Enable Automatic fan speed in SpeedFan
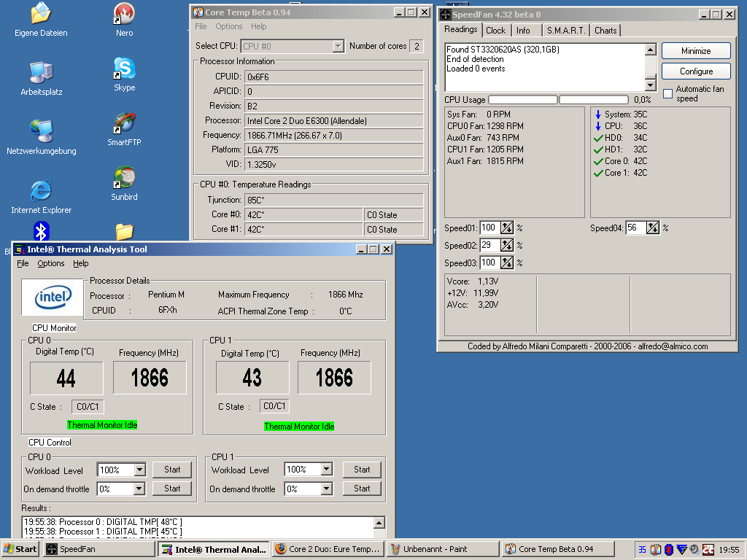This screenshot has width=747, height=560. (668, 94)
